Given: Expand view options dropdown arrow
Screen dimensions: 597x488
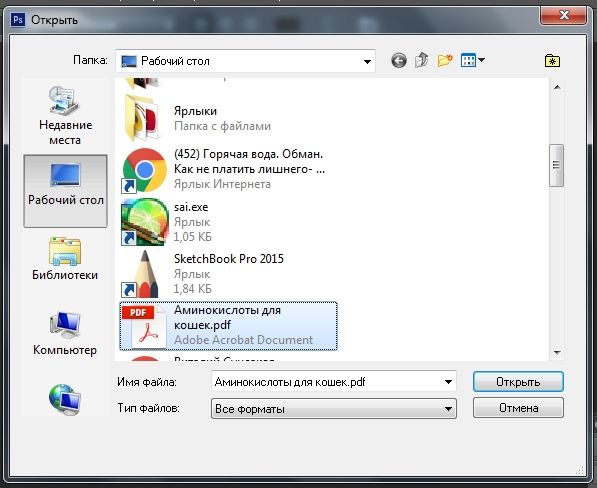Looking at the screenshot, I should (481, 60).
